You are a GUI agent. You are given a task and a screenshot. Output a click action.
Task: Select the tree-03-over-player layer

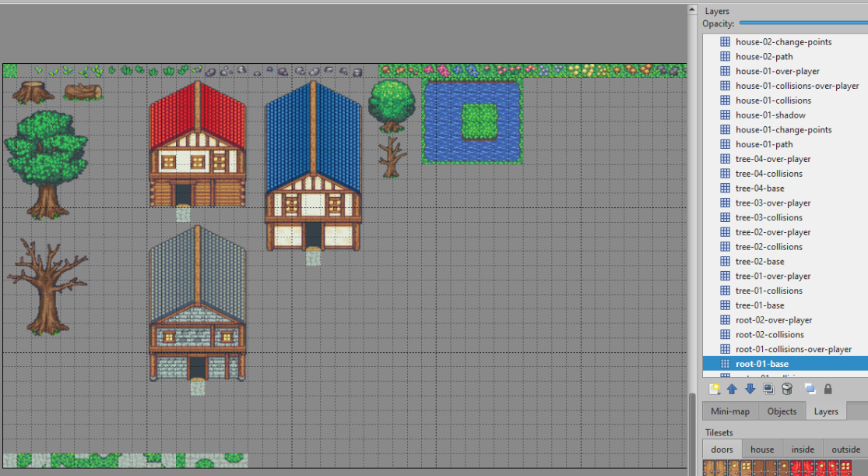click(x=772, y=203)
